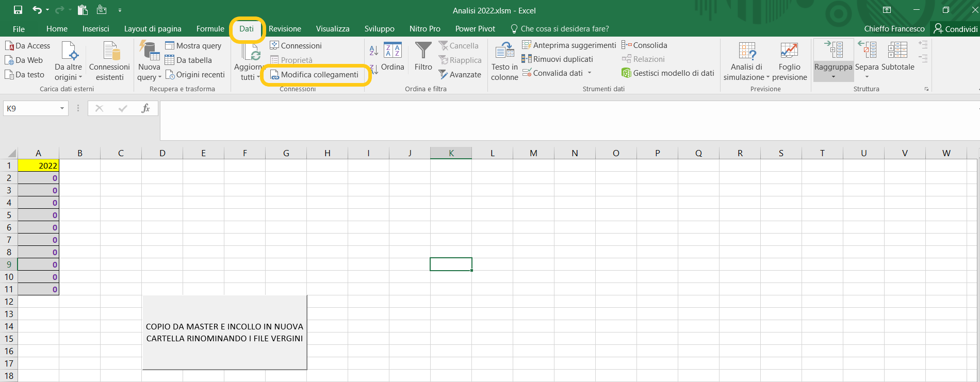Select column A header
The height and width of the screenshot is (382, 980).
tap(38, 153)
